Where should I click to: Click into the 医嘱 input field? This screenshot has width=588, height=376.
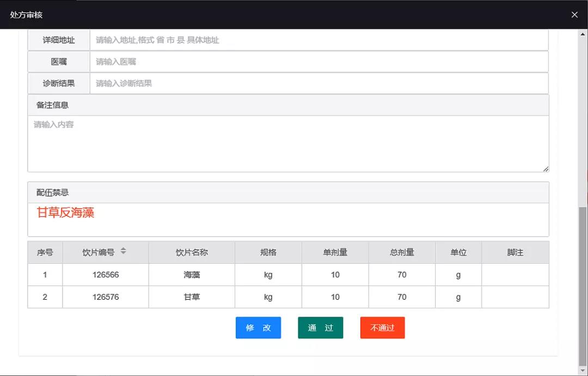click(318, 62)
